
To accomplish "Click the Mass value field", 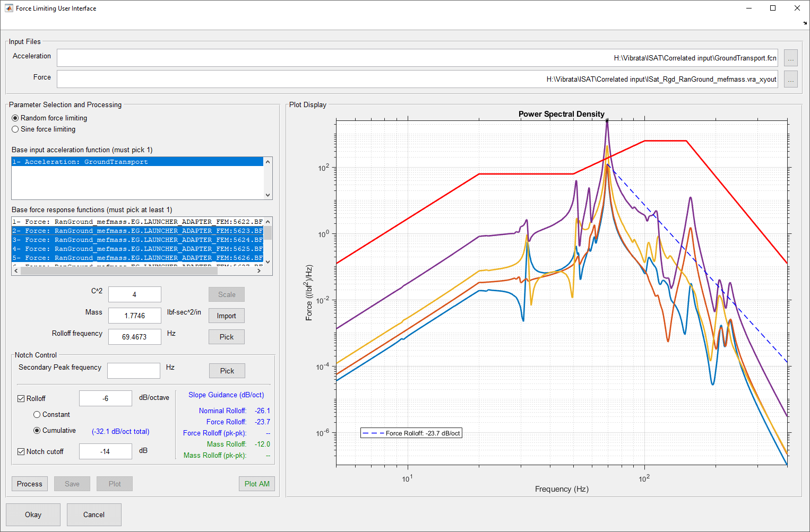I will tap(135, 316).
